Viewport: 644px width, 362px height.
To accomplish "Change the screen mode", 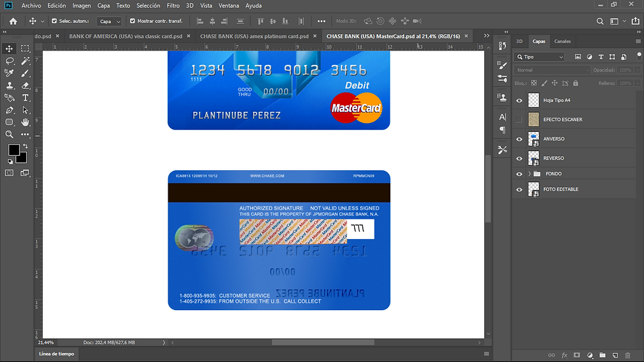I will 25,173.
